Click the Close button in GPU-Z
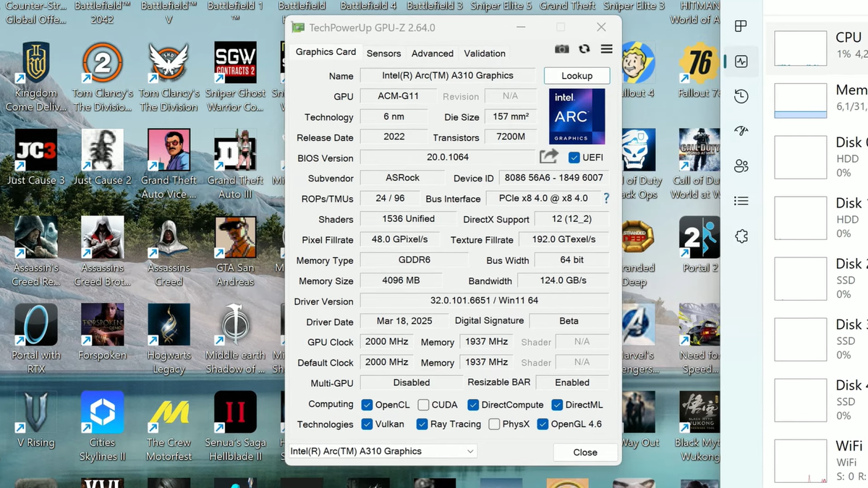Screen dimensions: 868x488 (585, 453)
